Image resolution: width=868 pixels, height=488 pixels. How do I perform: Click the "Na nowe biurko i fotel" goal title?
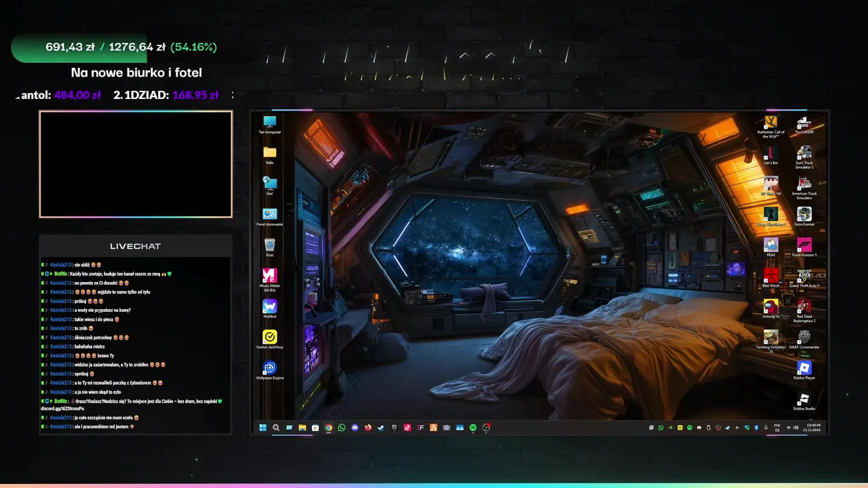click(x=136, y=73)
